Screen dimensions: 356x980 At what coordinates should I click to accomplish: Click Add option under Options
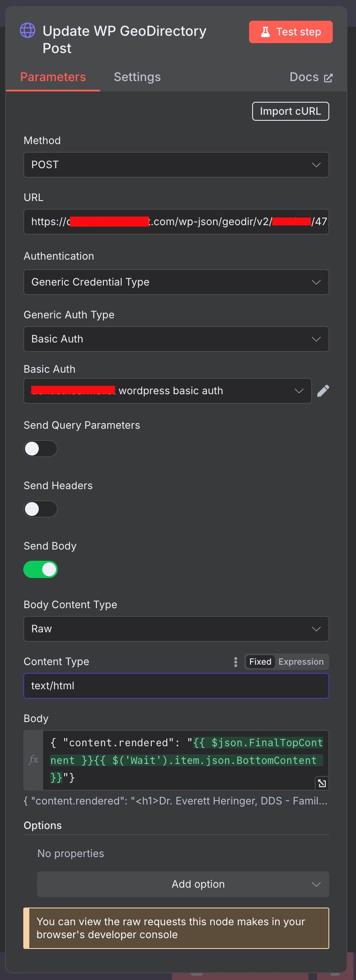(x=183, y=884)
